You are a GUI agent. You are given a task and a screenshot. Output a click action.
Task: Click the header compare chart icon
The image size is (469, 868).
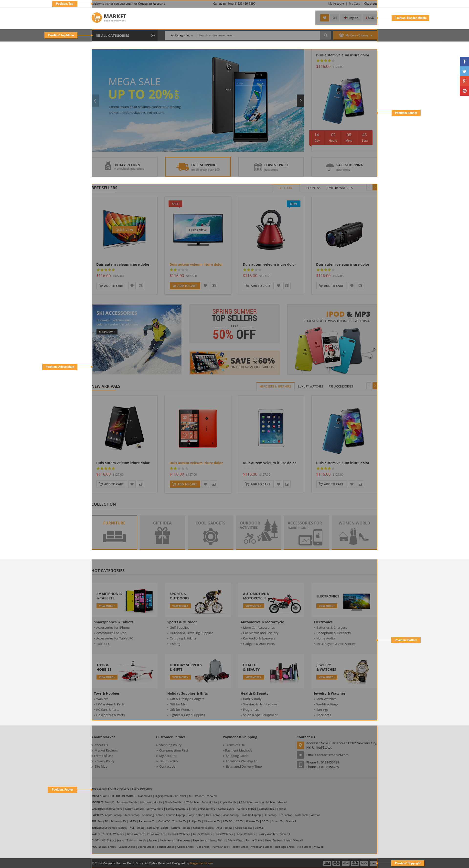point(334,18)
